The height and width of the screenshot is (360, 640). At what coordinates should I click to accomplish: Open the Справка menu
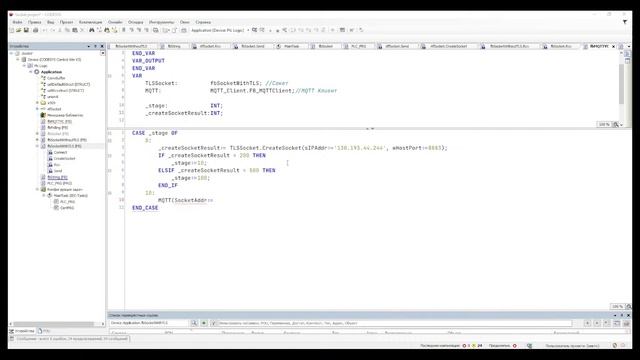pyautogui.click(x=203, y=22)
